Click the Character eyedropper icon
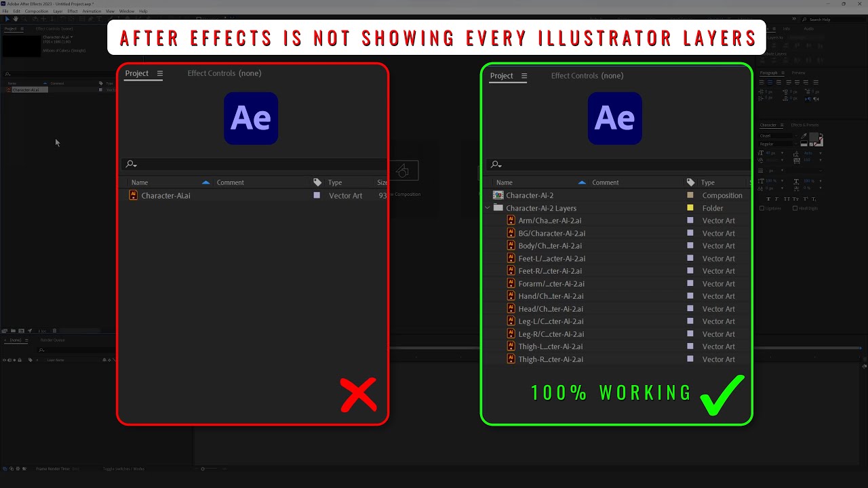This screenshot has height=488, width=868. point(804,136)
